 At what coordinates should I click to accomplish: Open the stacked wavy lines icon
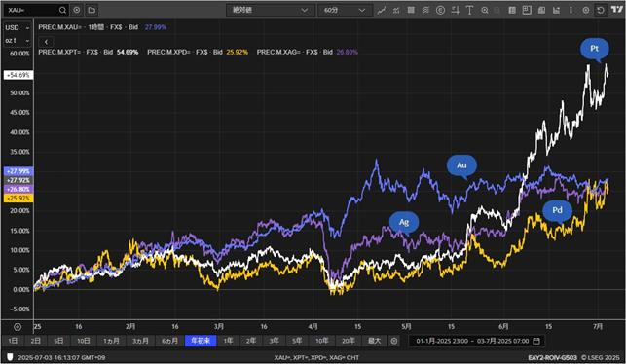[x=425, y=11]
